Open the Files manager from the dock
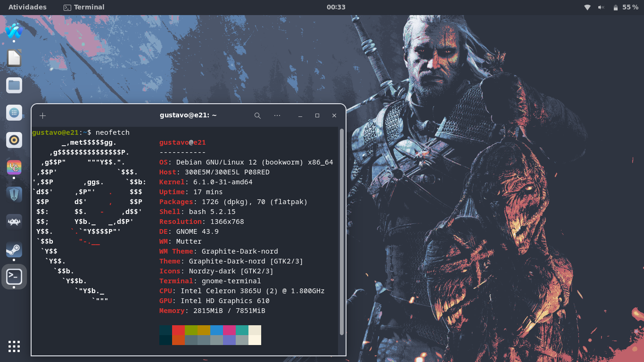 click(14, 85)
